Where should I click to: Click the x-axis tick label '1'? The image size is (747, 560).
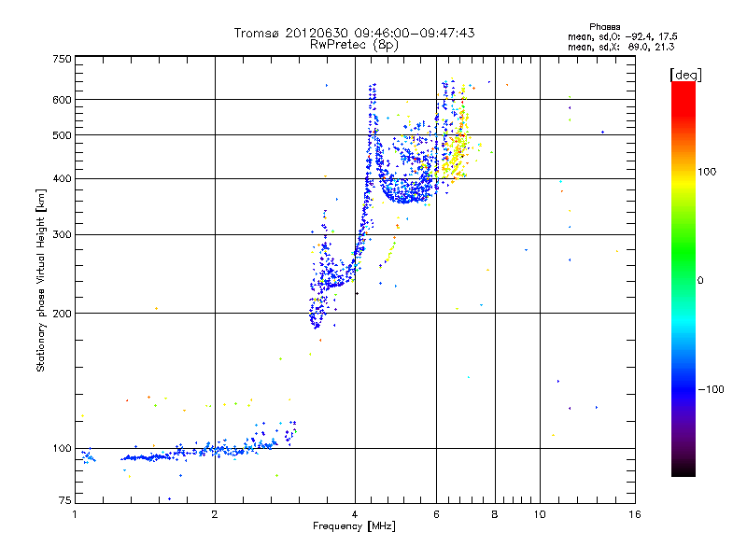(75, 514)
